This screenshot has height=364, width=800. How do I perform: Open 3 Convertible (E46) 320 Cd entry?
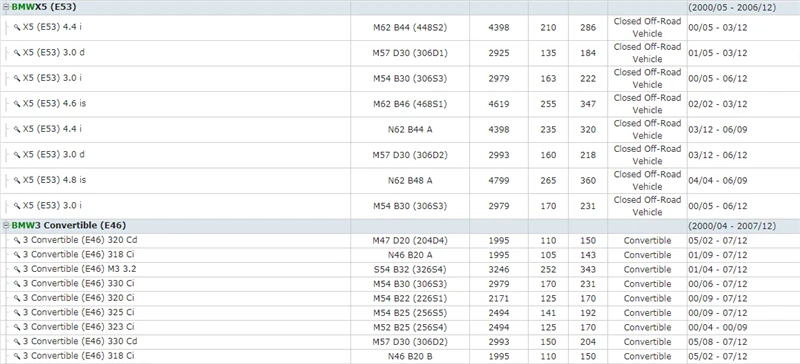tap(80, 240)
